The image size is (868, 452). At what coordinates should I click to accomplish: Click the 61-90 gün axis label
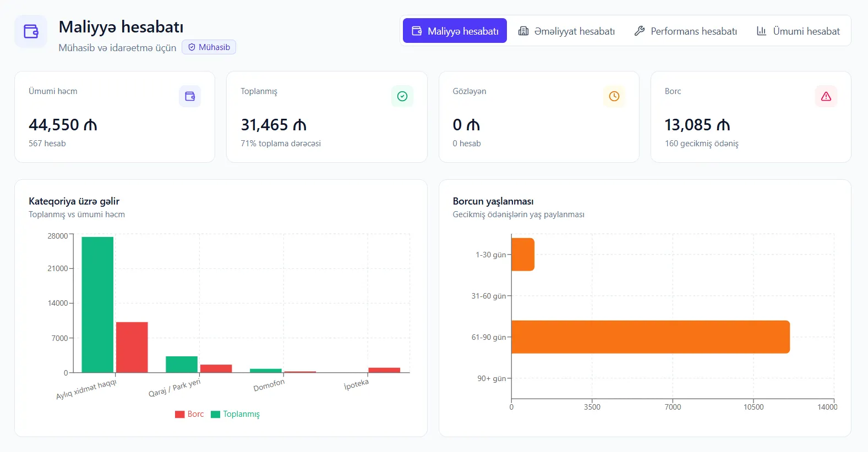488,337
